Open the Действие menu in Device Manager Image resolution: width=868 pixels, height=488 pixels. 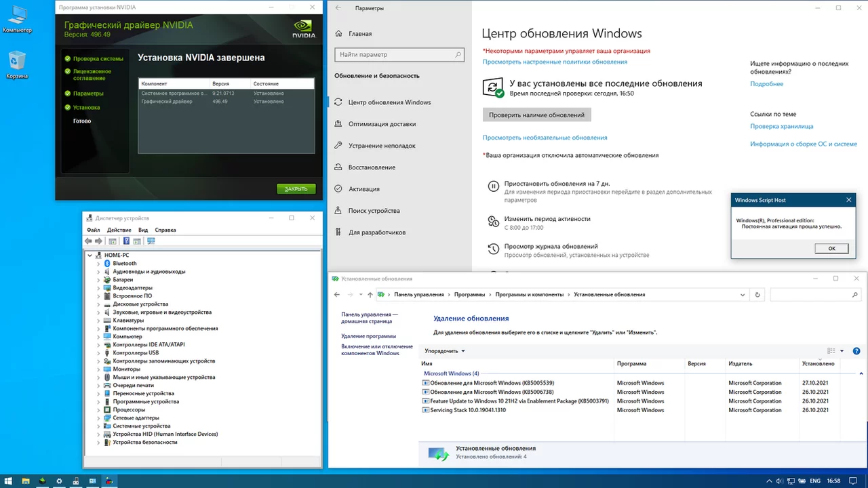pos(119,230)
